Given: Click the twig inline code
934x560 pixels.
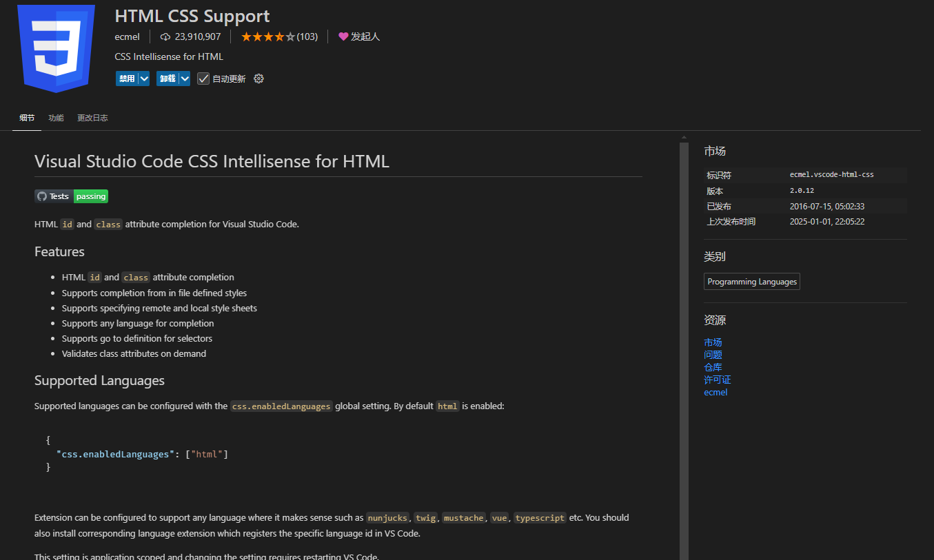Looking at the screenshot, I should (425, 518).
